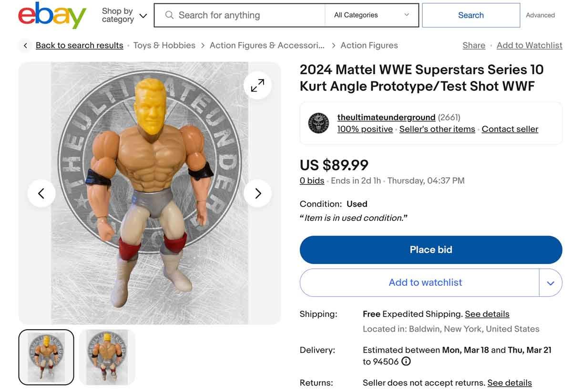This screenshot has width=572, height=392.
Task: Open the theultimateunderground seller profile link
Action: [386, 117]
